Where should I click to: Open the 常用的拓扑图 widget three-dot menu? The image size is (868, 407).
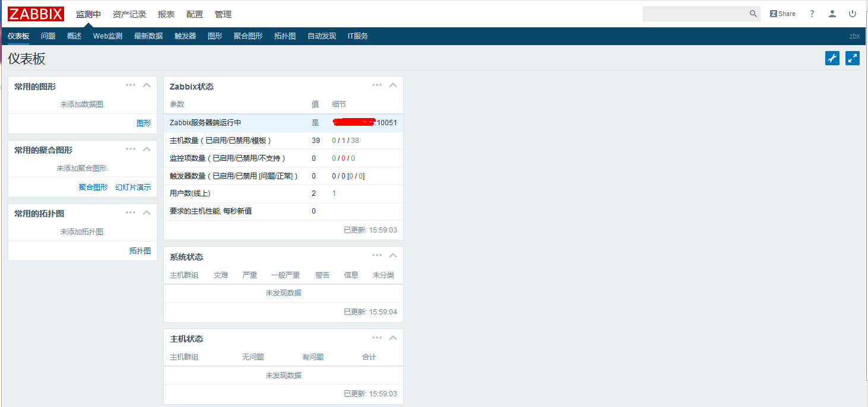[131, 212]
